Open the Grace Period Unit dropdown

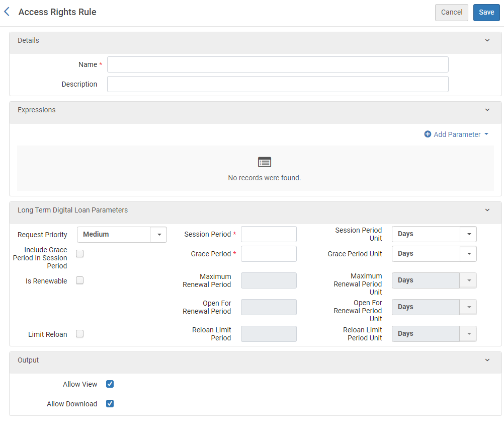click(468, 254)
